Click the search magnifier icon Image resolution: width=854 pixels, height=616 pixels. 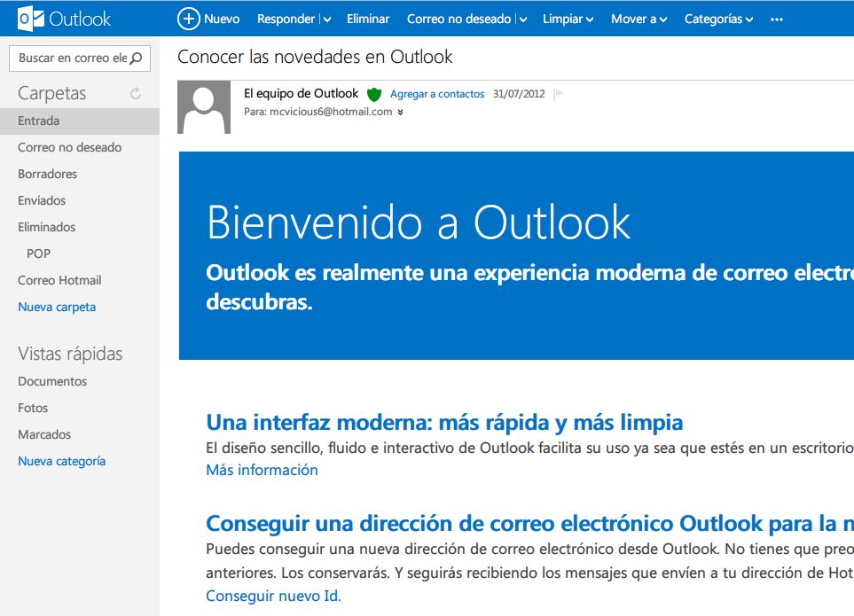click(136, 58)
